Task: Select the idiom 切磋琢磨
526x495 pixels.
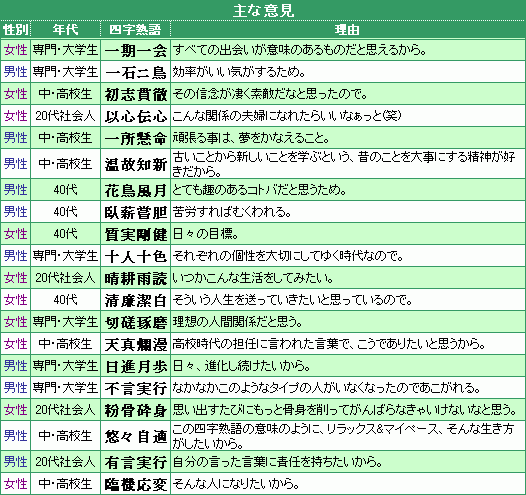Action: pos(136,322)
